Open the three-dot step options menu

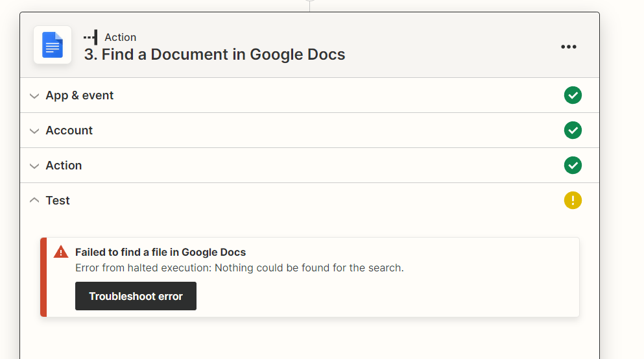[x=568, y=47]
